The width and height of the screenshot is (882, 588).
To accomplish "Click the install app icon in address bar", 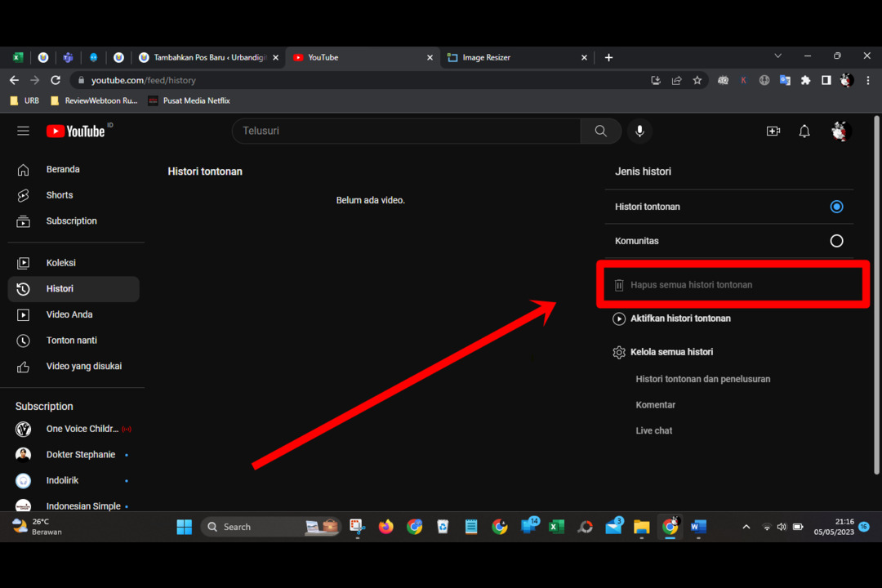I will (x=656, y=81).
